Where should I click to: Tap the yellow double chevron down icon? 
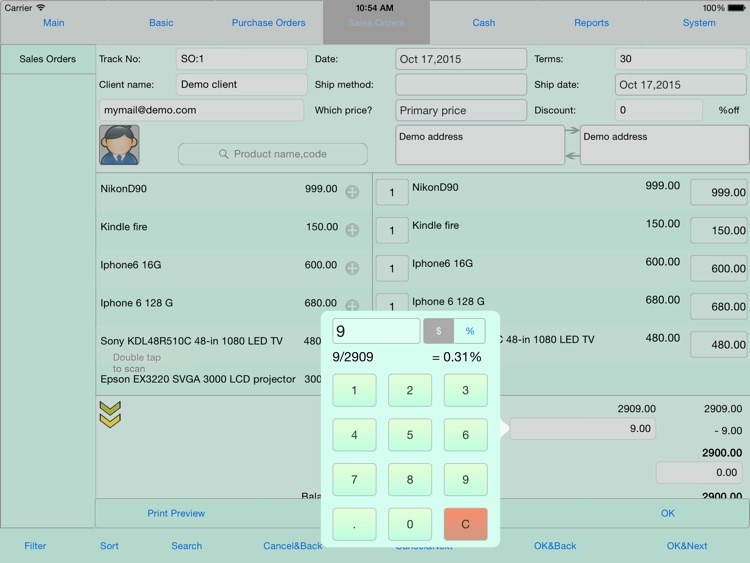tap(110, 414)
